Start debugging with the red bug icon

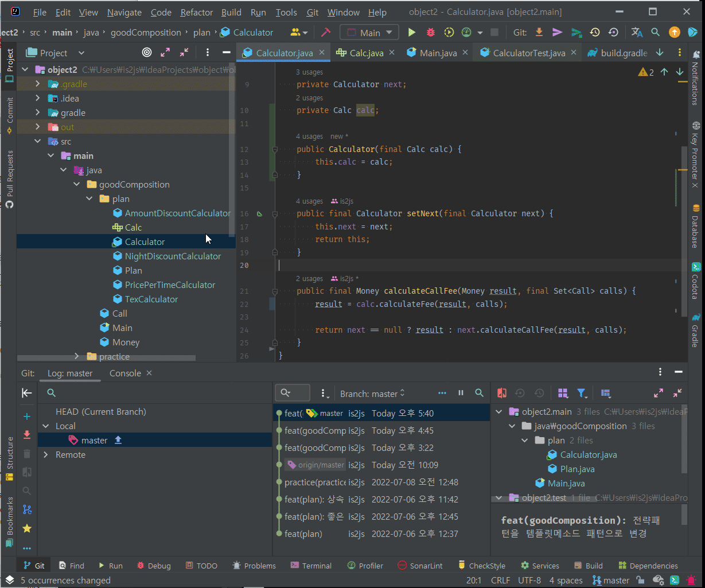(430, 33)
